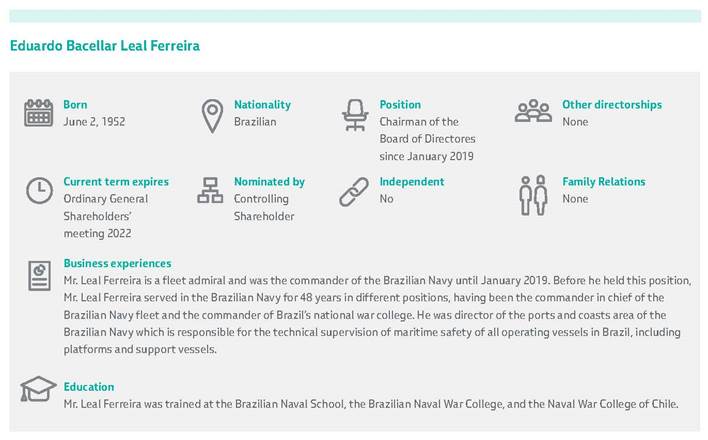
Task: Click the graduation cap Education icon
Action: [x=38, y=390]
